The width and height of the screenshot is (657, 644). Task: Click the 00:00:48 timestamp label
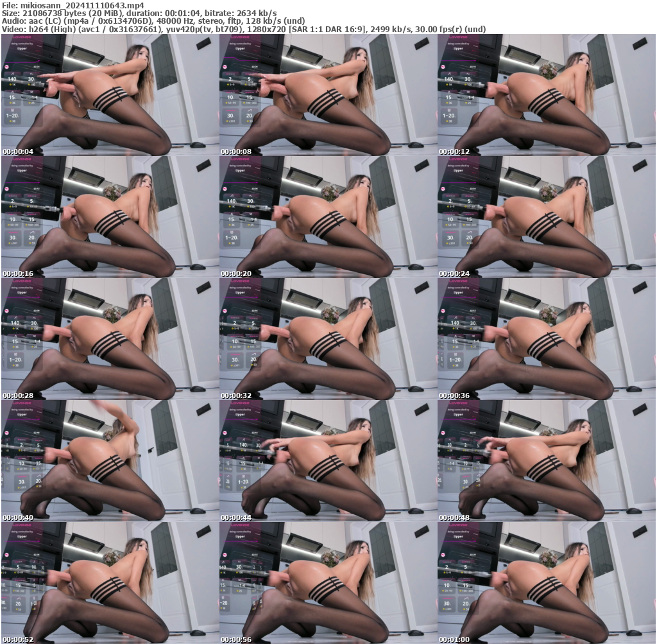[453, 516]
